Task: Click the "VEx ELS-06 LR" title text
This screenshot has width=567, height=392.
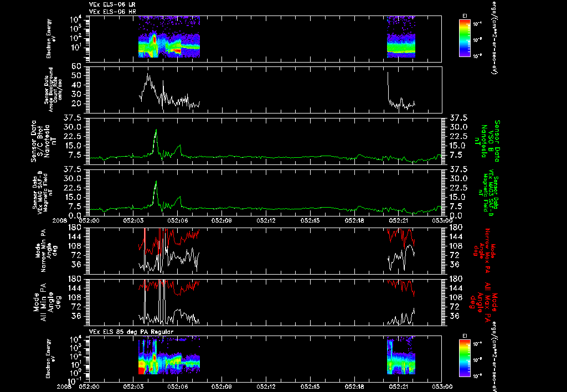Action: tap(112, 4)
